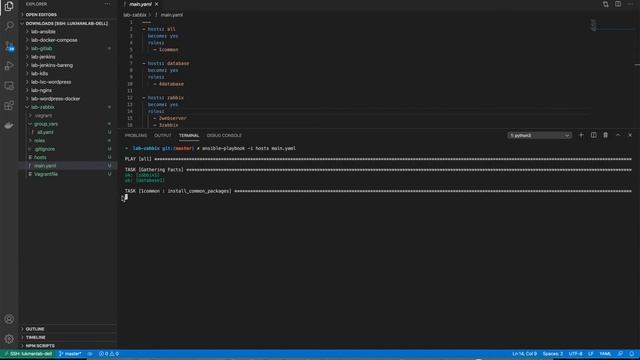Open editor more actions ellipsis

tap(630, 4)
